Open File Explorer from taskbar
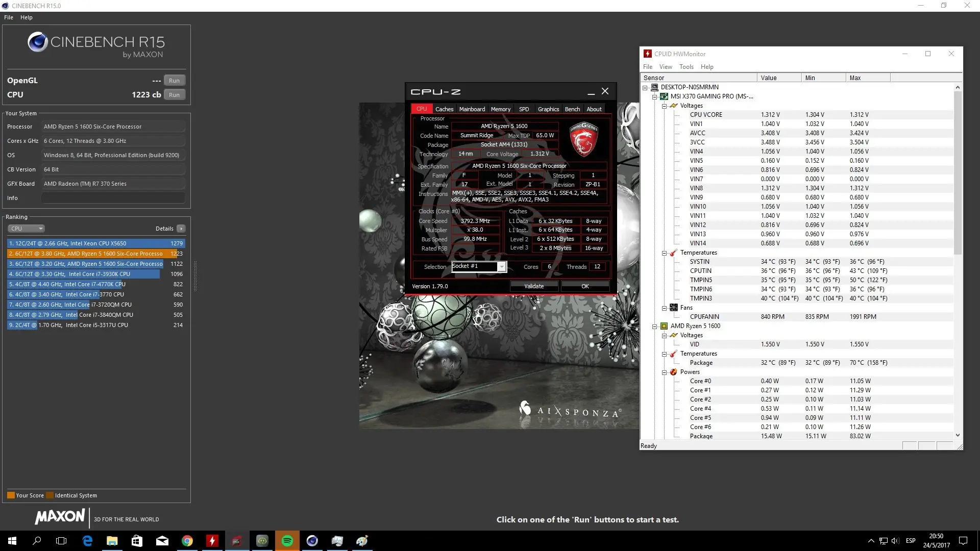 click(112, 541)
